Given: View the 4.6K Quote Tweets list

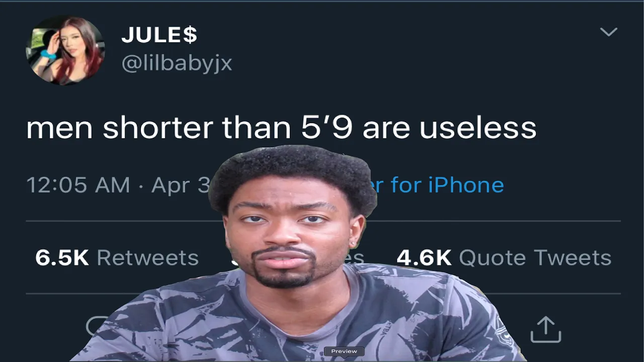Looking at the screenshot, I should (x=504, y=257).
